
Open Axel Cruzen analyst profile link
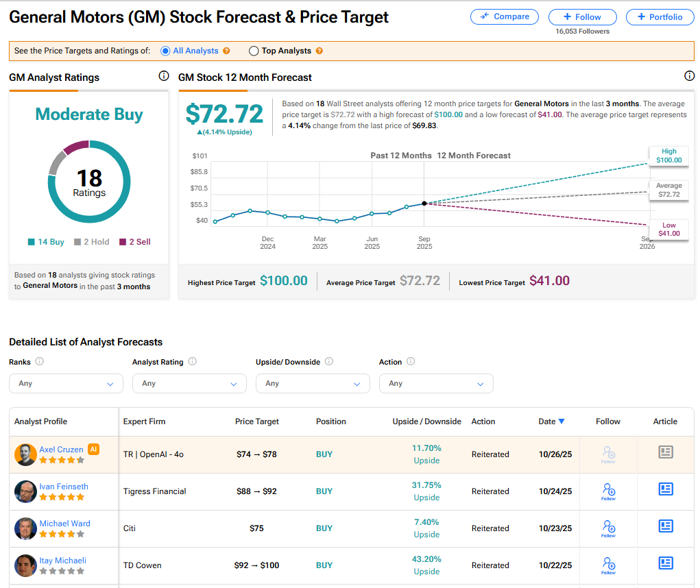61,450
